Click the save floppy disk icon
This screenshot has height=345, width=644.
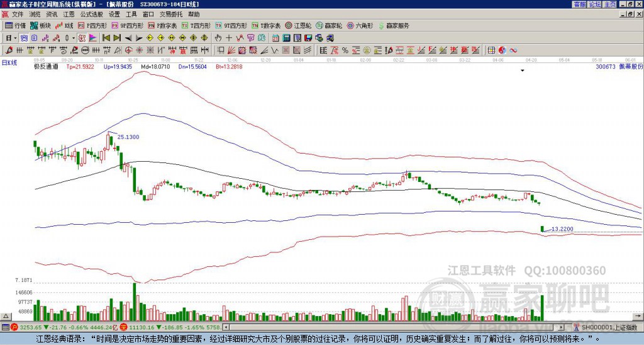tap(308, 38)
